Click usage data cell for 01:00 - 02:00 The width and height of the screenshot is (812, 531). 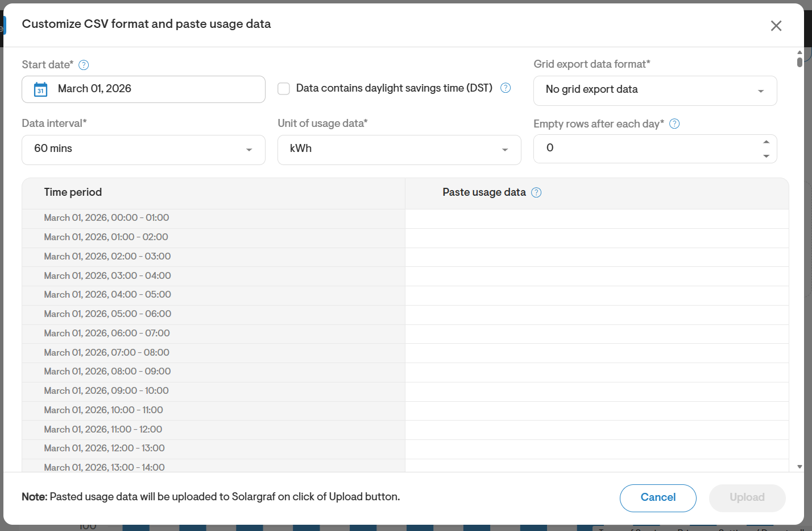click(596, 238)
